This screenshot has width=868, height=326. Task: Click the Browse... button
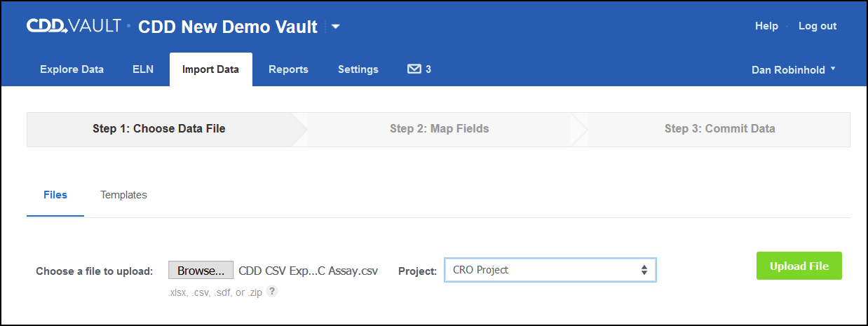coord(201,270)
